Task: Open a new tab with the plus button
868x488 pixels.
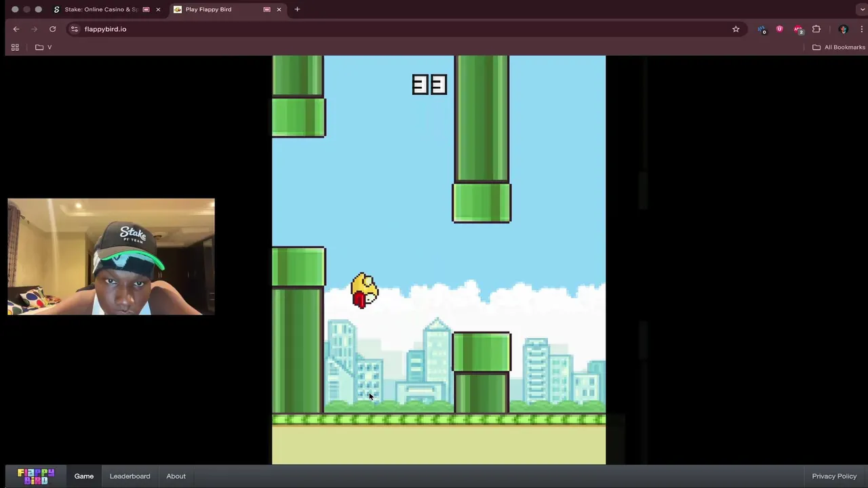Action: 297,9
